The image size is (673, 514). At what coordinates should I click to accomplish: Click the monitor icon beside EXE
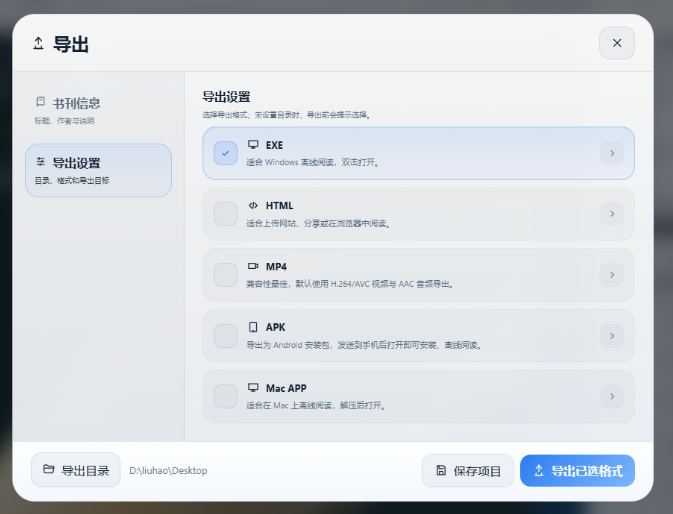coord(253,145)
